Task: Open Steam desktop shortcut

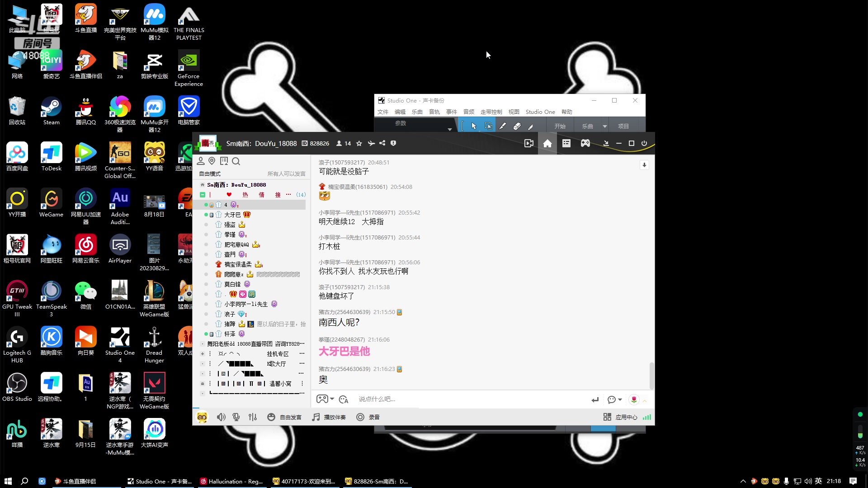Action: (x=51, y=111)
